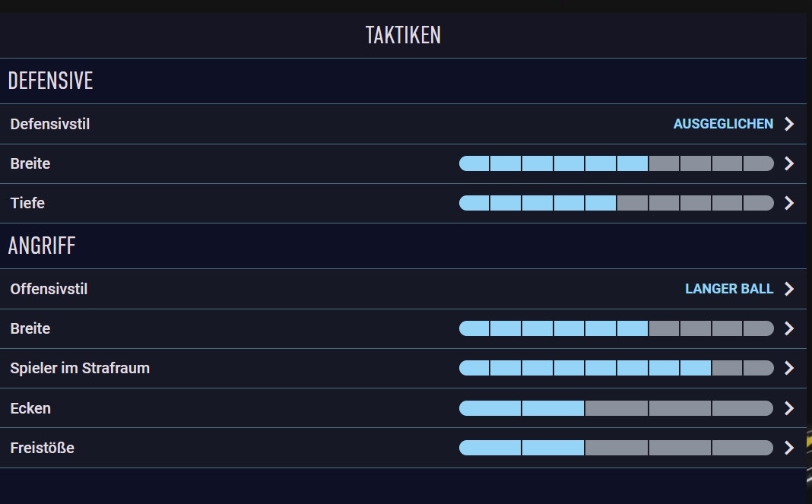Click the chevron for Spieler im Strafraum
The width and height of the screenshot is (812, 504).
pyautogui.click(x=788, y=368)
